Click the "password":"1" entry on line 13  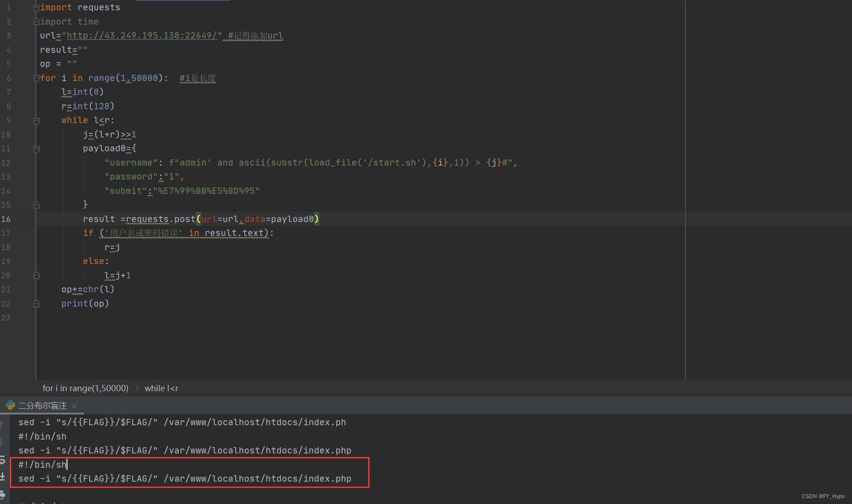[144, 177]
